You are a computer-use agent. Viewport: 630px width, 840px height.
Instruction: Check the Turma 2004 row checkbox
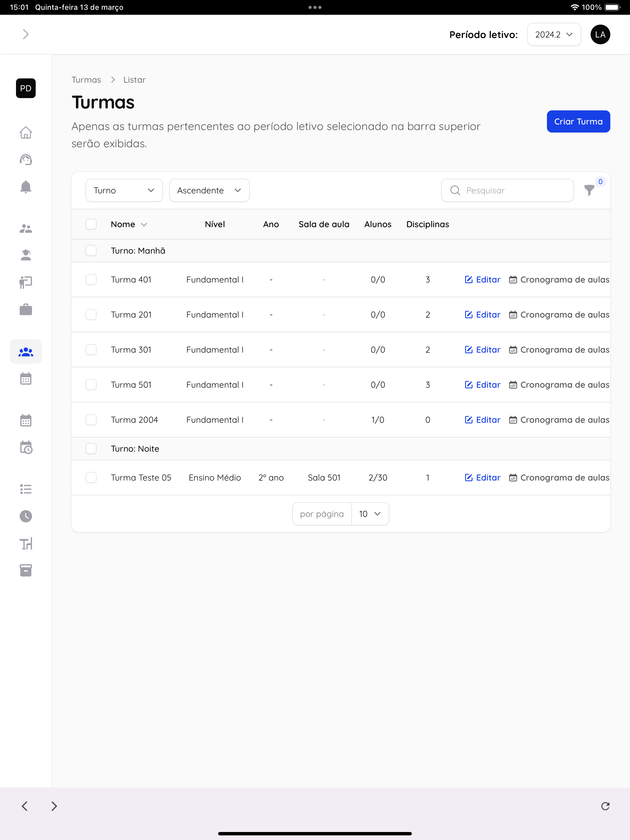pos(91,420)
